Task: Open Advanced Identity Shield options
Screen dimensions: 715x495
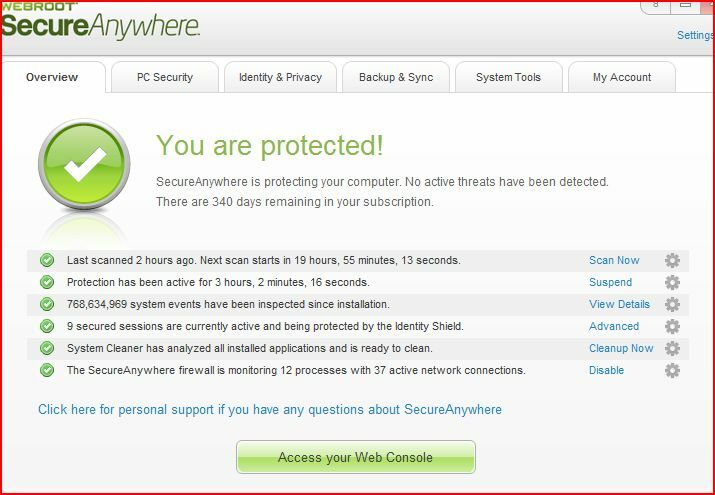Action: click(x=614, y=326)
